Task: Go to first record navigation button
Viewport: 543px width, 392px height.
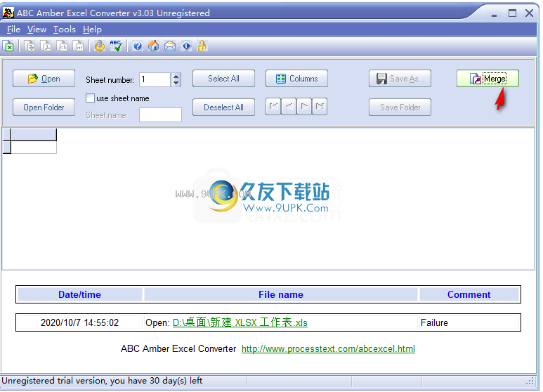Action: point(273,106)
